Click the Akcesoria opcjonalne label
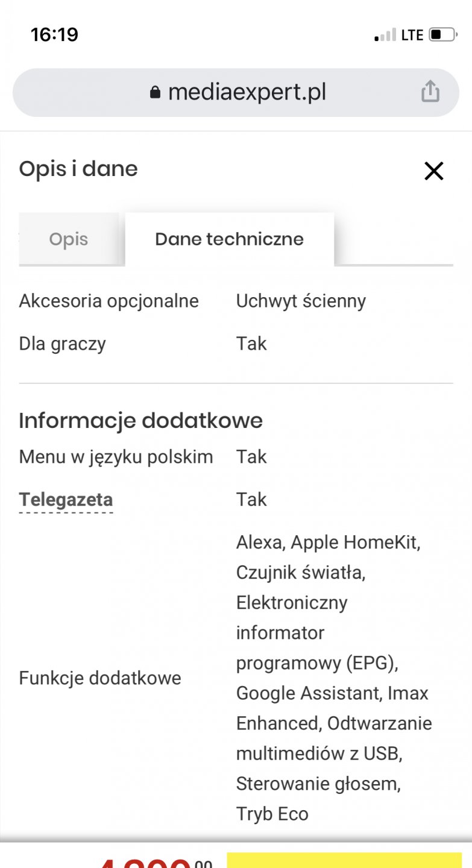 pyautogui.click(x=109, y=301)
